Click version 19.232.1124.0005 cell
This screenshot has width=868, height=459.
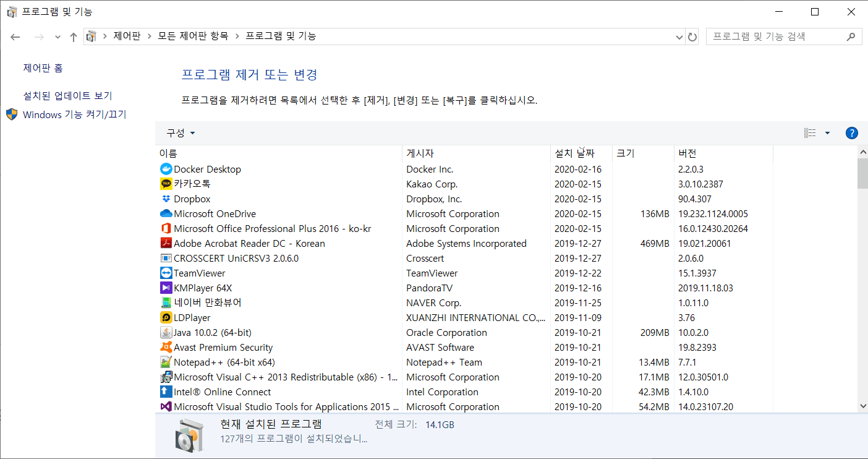[x=713, y=213]
